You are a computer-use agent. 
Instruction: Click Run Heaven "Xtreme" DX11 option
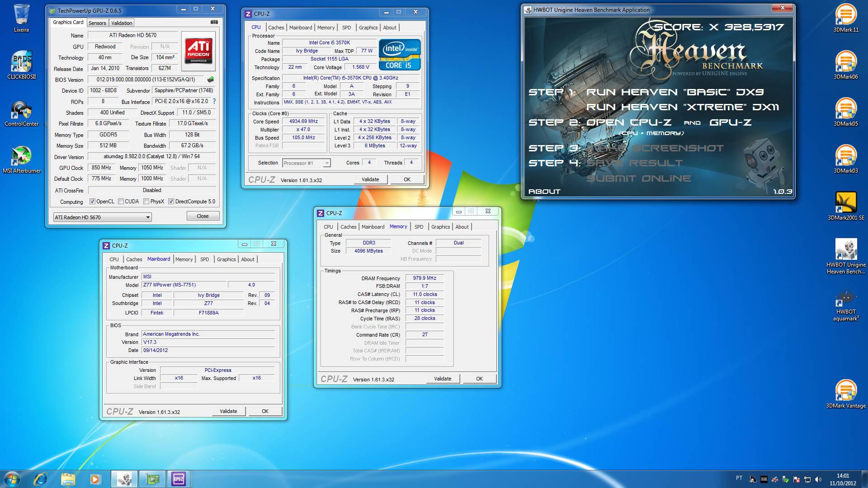[x=682, y=107]
